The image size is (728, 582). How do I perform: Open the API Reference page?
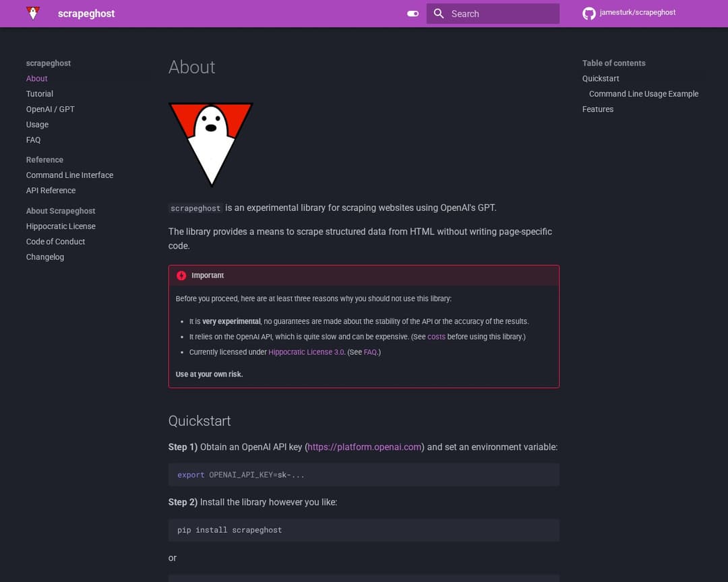(x=51, y=190)
